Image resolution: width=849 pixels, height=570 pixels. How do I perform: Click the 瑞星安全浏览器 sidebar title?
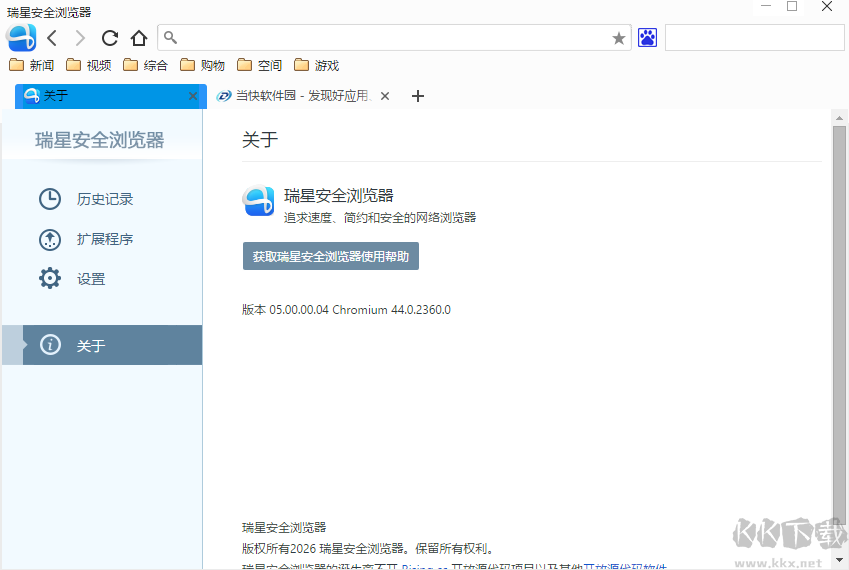(x=100, y=140)
